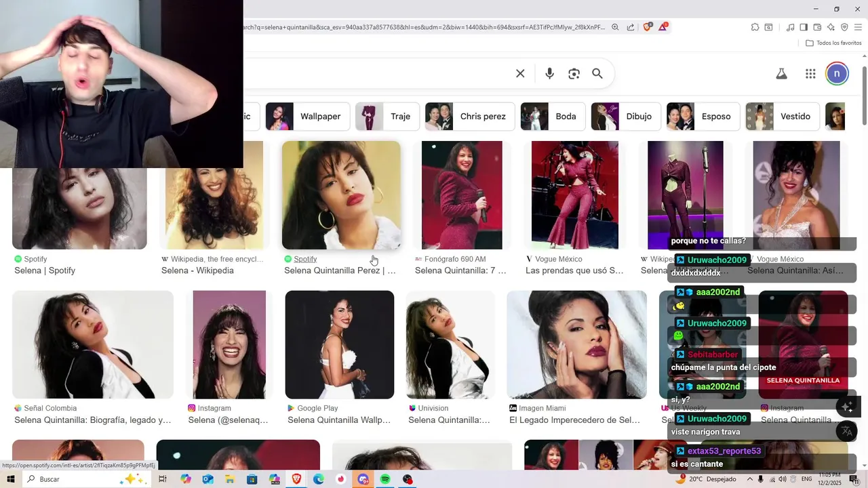868x488 pixels.
Task: Filter images by Traje chip
Action: click(x=387, y=117)
